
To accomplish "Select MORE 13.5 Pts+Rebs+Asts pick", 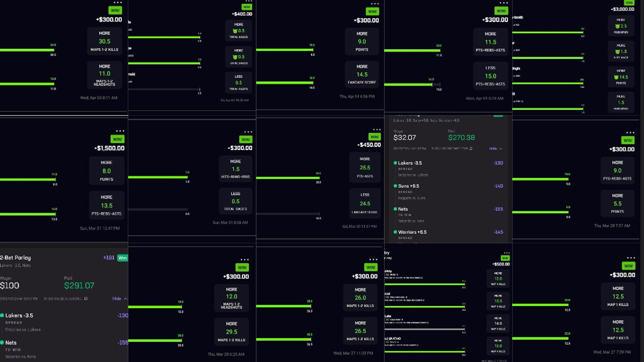I will click(x=107, y=205).
